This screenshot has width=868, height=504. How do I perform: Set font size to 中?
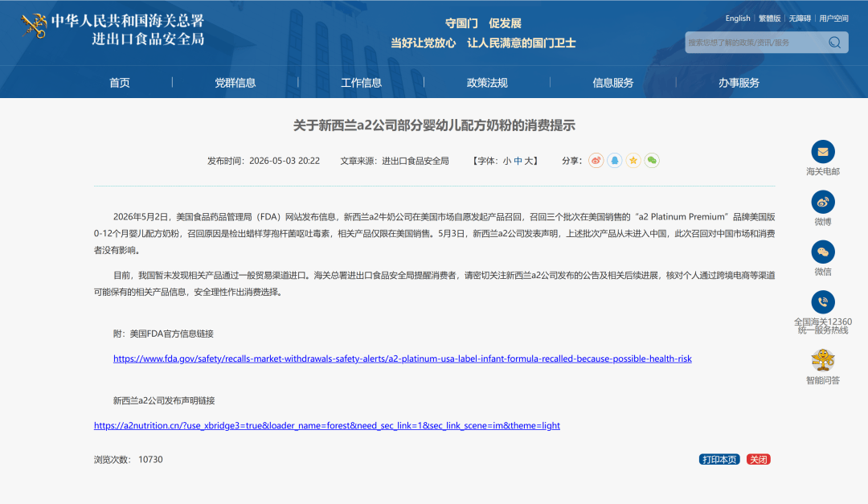518,161
